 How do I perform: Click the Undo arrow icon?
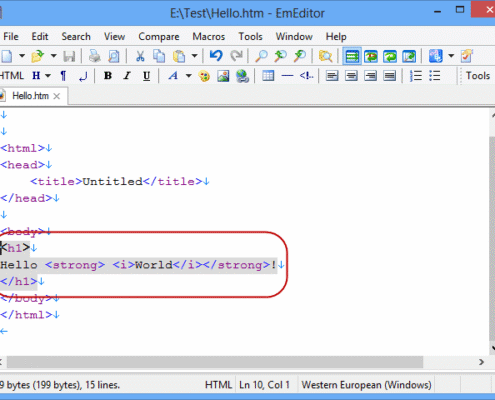[x=216, y=56]
